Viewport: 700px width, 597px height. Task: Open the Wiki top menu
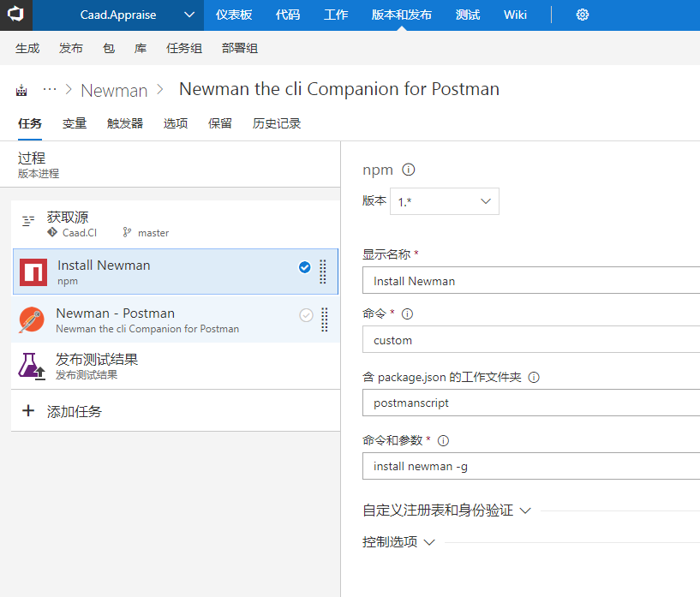[515, 15]
